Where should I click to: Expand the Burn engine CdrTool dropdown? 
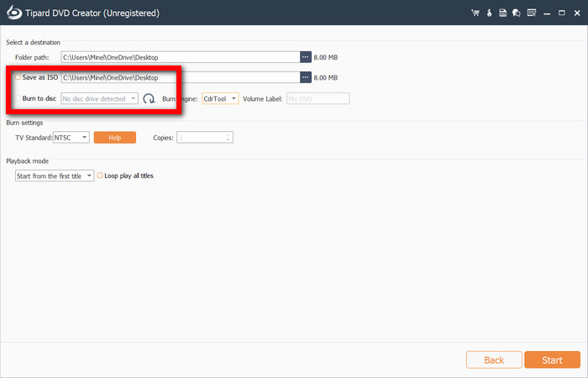pyautogui.click(x=220, y=98)
